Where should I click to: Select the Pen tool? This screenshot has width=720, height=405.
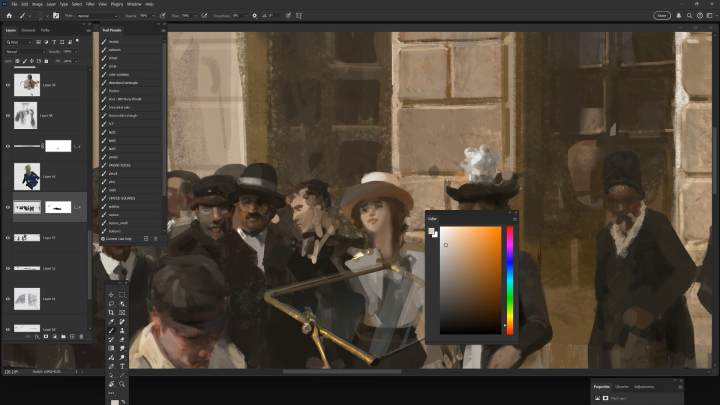click(111, 366)
